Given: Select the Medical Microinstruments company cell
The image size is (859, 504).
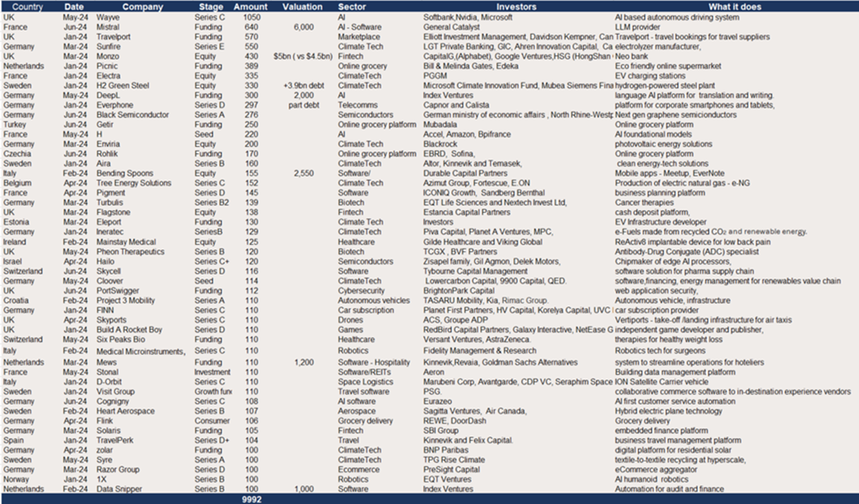Looking at the screenshot, I should 141,351.
